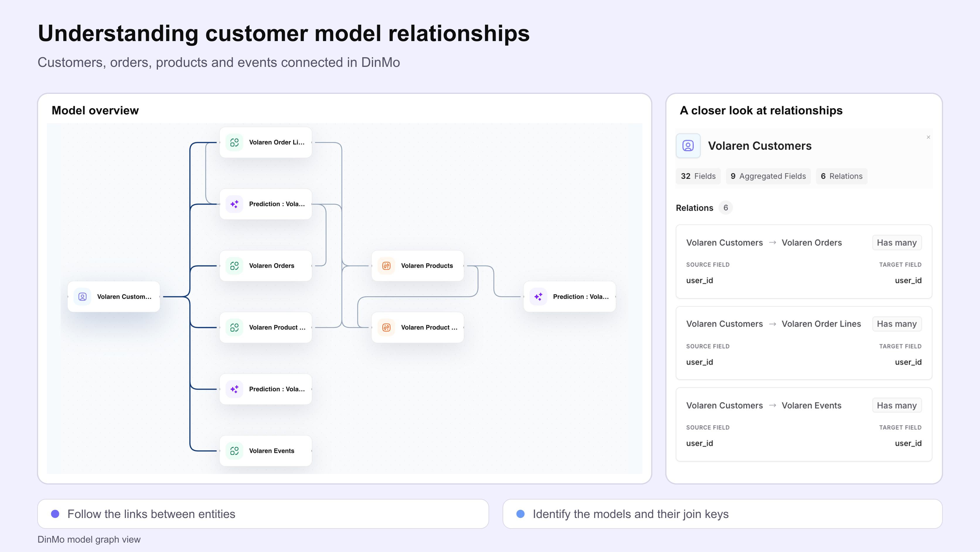Click the Relations section heading
The height and width of the screenshot is (552, 980).
click(x=694, y=208)
